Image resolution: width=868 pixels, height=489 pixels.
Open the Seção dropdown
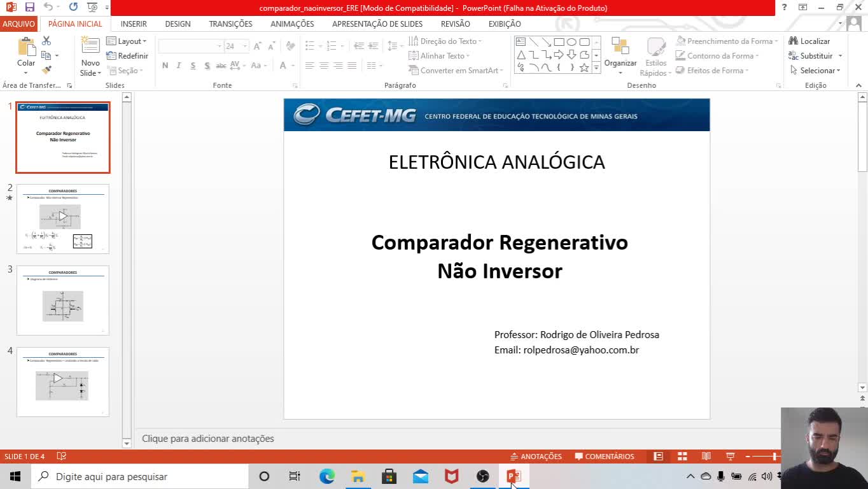[125, 71]
